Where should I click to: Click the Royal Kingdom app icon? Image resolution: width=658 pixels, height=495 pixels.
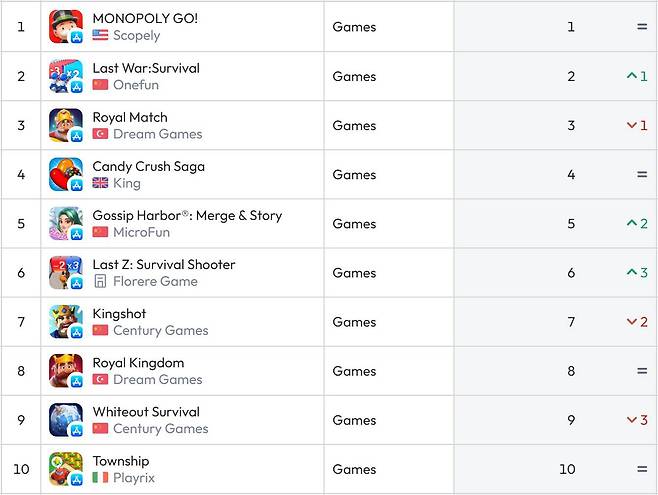tap(65, 371)
